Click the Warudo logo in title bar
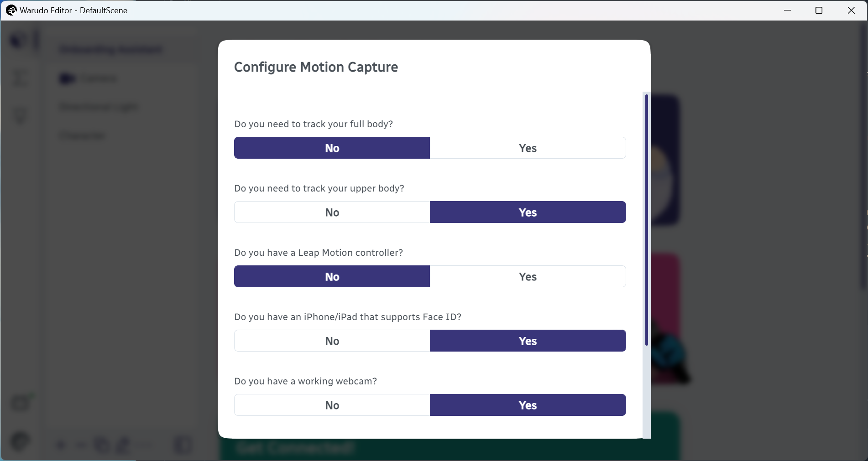Image resolution: width=868 pixels, height=461 pixels. [11, 10]
